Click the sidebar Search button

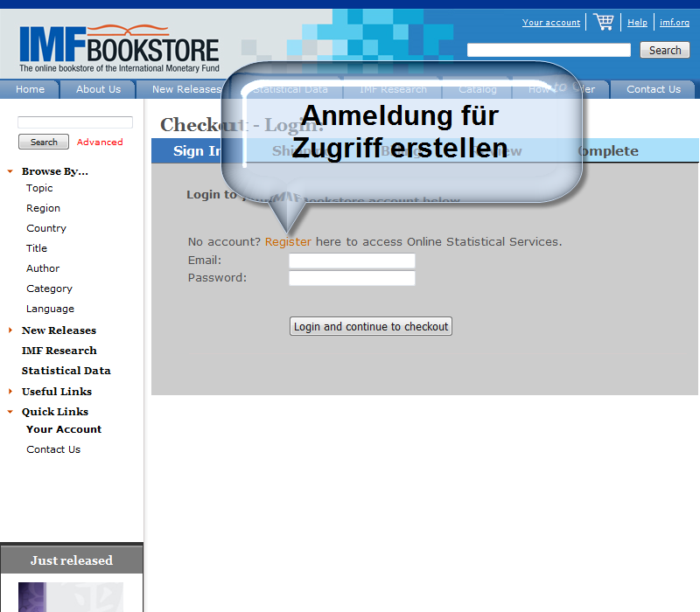[44, 142]
